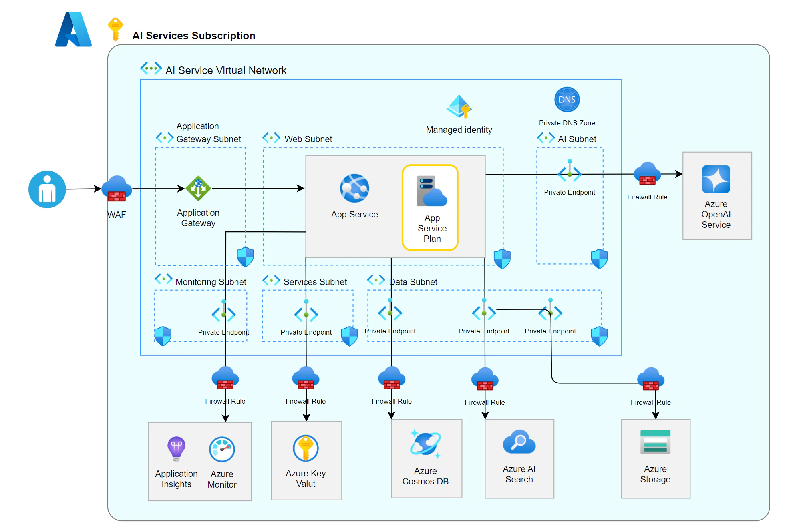Select the 'AI Subnet' label
797x532 pixels.
(x=577, y=139)
